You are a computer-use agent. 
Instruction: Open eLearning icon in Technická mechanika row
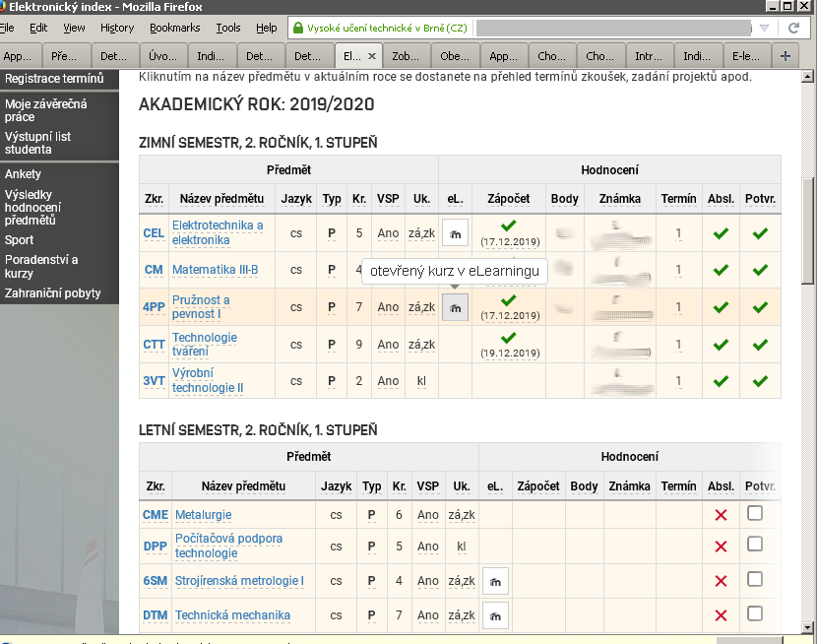click(x=495, y=615)
